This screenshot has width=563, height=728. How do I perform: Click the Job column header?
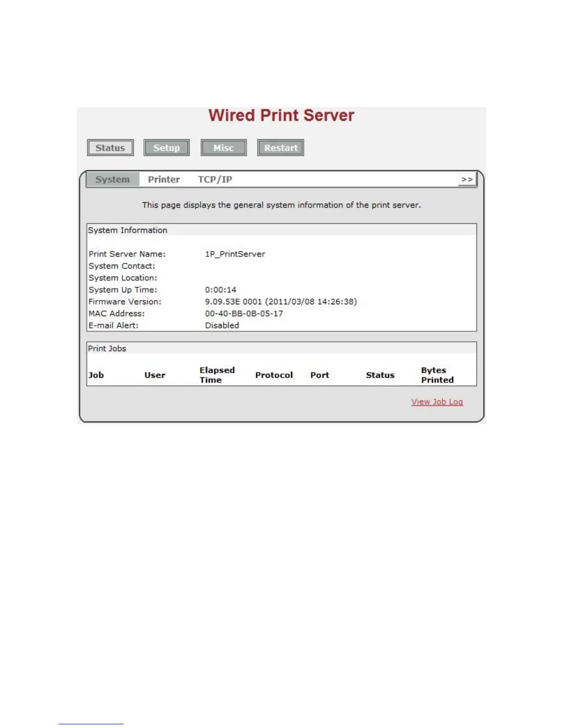pyautogui.click(x=96, y=375)
